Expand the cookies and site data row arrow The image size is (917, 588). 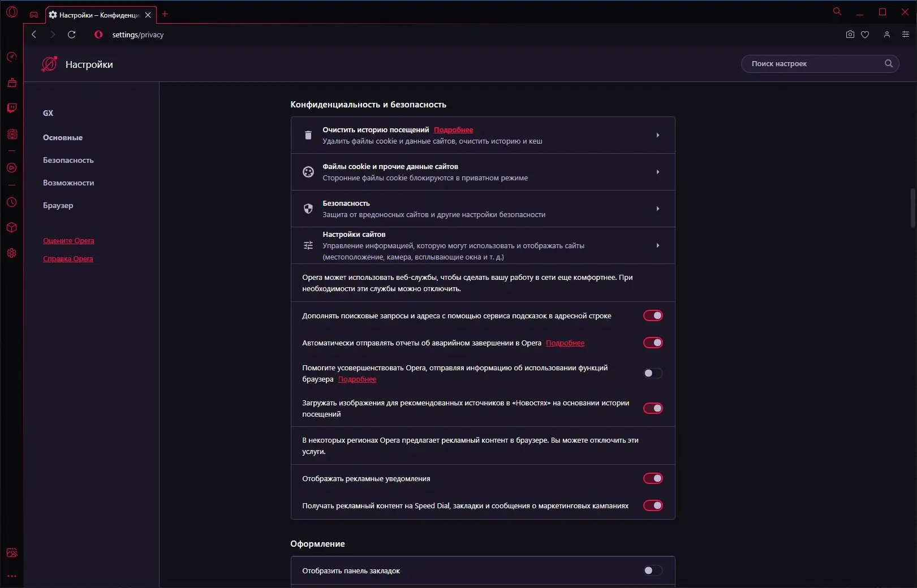(x=657, y=172)
